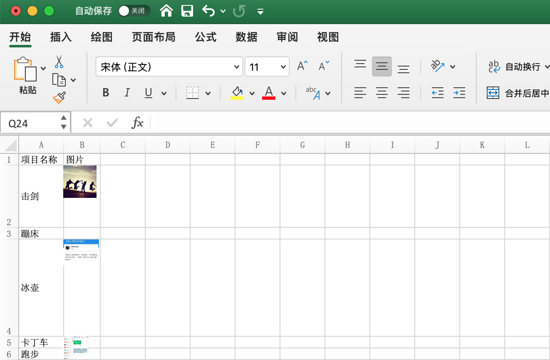Expand the phonetic guide options arrow
Screen dimensions: 550x360
coord(328,93)
